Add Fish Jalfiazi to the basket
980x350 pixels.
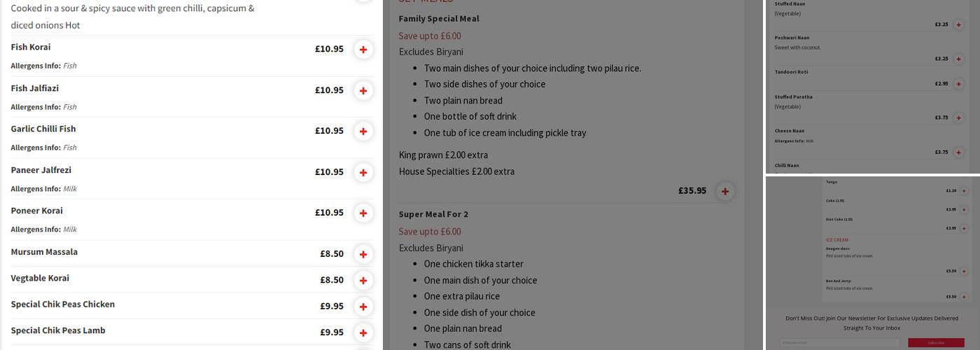363,90
